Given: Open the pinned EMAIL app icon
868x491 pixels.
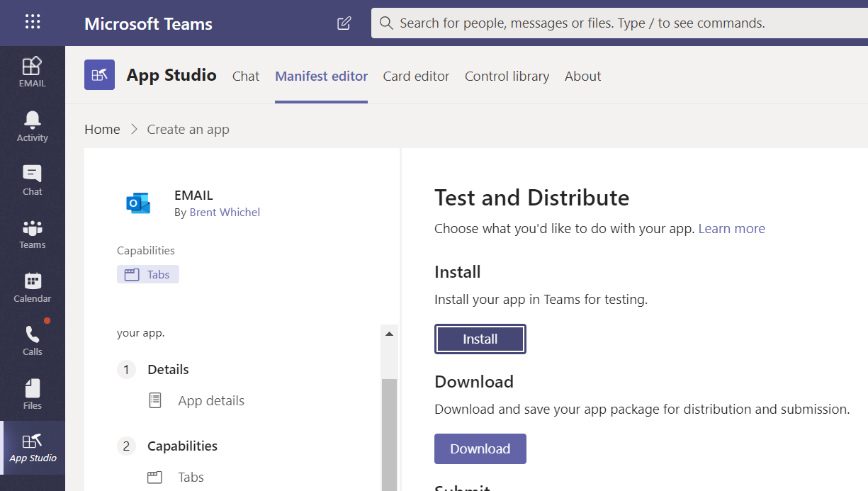Looking at the screenshot, I should tap(32, 72).
